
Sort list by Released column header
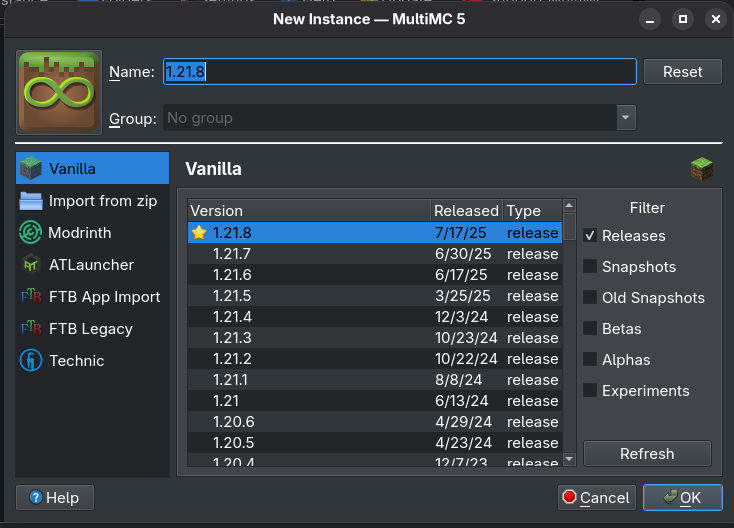465,211
